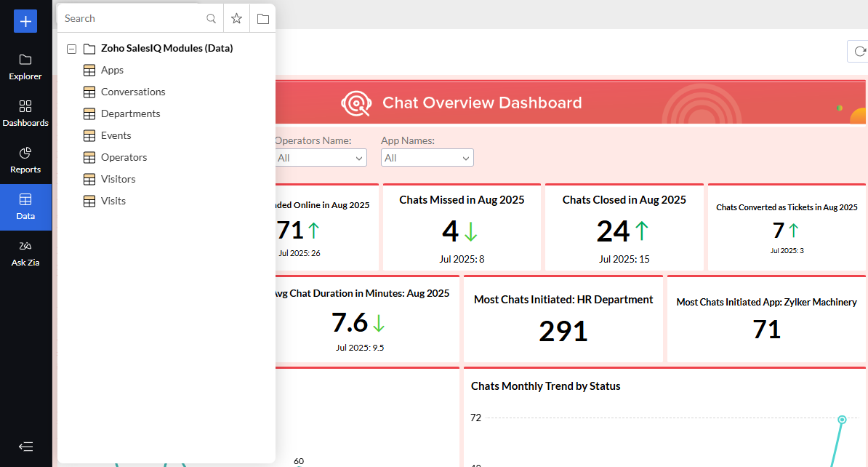Select the Data sidebar section
The width and height of the screenshot is (868, 467).
[x=25, y=207]
